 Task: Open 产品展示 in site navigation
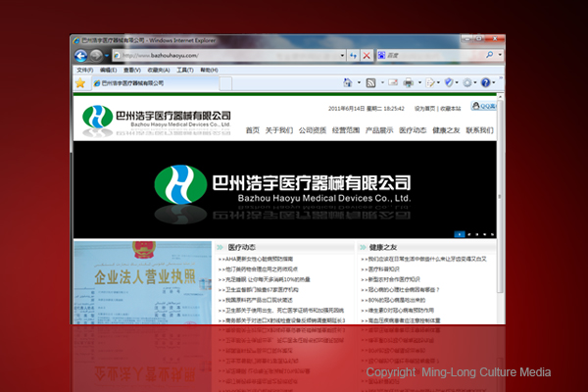click(x=379, y=130)
